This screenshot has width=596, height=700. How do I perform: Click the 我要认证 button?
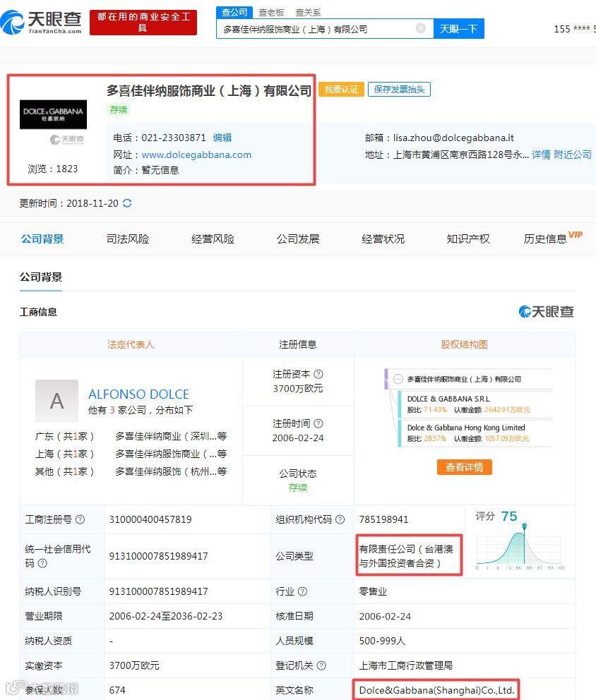click(341, 90)
